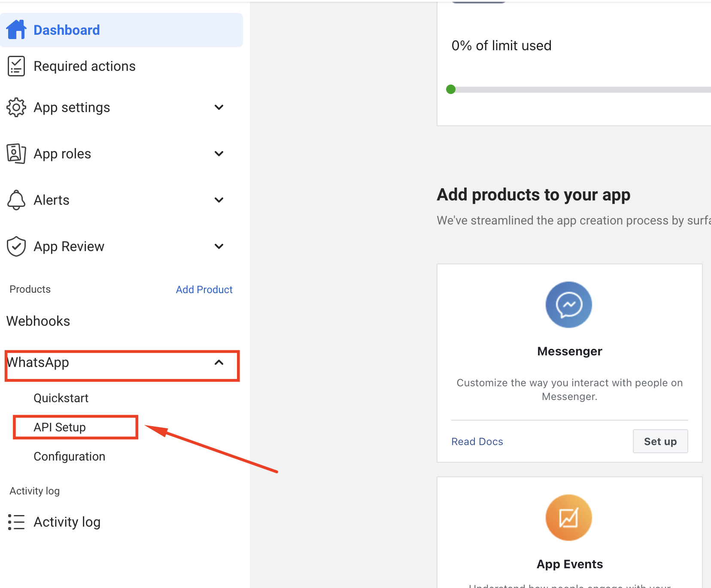Image resolution: width=711 pixels, height=588 pixels.
Task: Click the App roles badge icon
Action: click(16, 154)
